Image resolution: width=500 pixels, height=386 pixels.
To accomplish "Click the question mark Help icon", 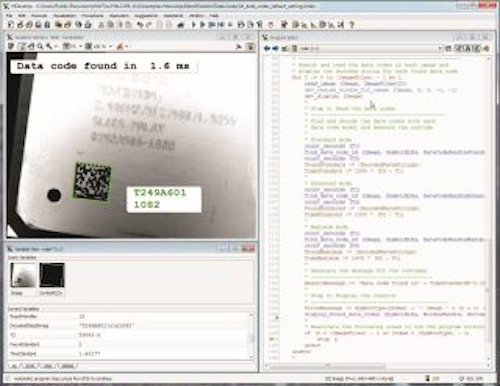I will pyautogui.click(x=351, y=25).
